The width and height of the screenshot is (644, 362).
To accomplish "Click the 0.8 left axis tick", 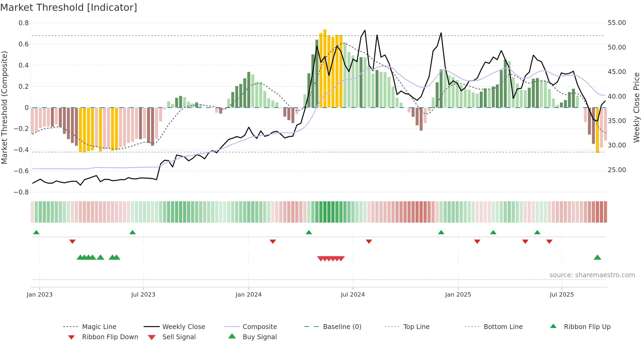I will pyautogui.click(x=24, y=23).
